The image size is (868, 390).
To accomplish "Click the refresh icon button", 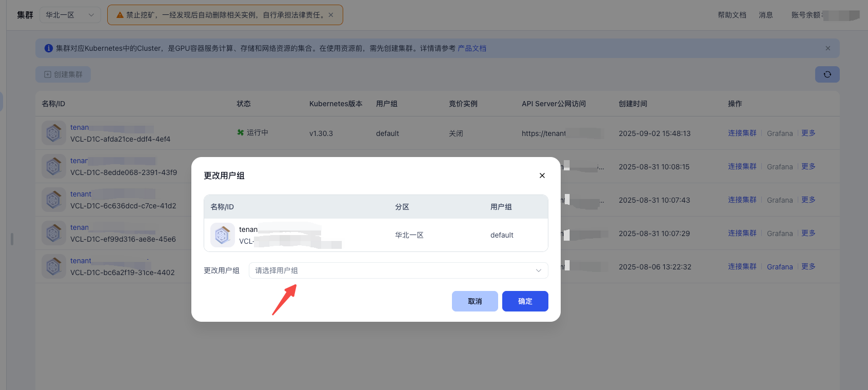I will tap(827, 74).
